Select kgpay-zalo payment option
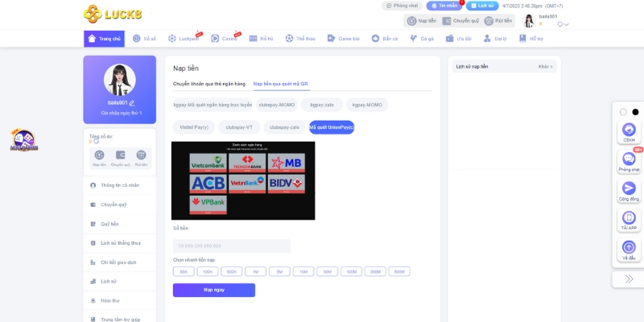Viewport: 644px width, 322px height. tap(322, 105)
